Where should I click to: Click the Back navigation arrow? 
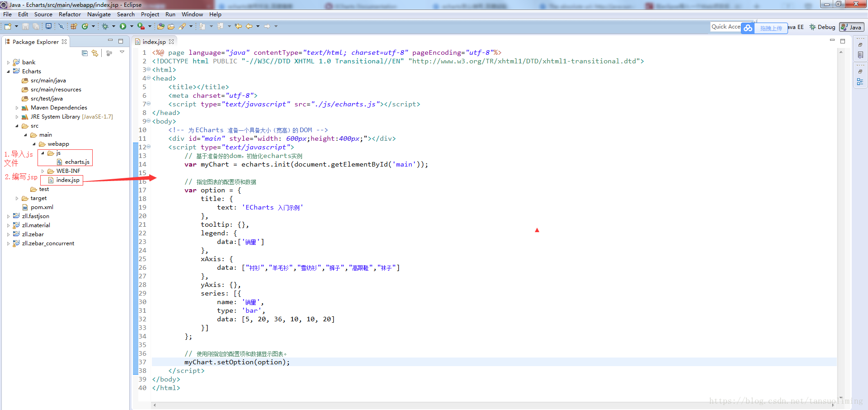click(249, 27)
